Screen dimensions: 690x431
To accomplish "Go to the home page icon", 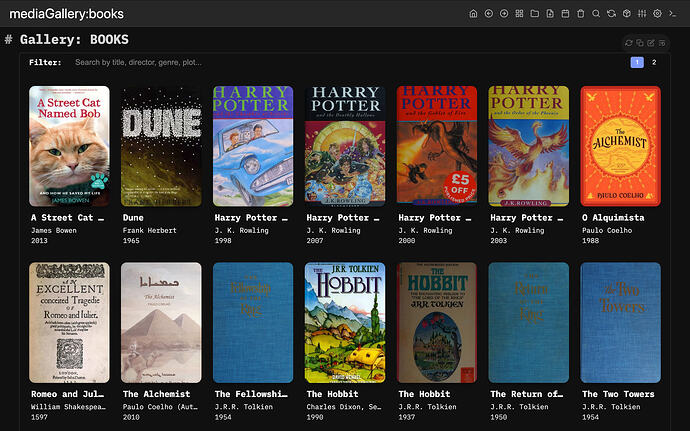I will click(x=474, y=14).
